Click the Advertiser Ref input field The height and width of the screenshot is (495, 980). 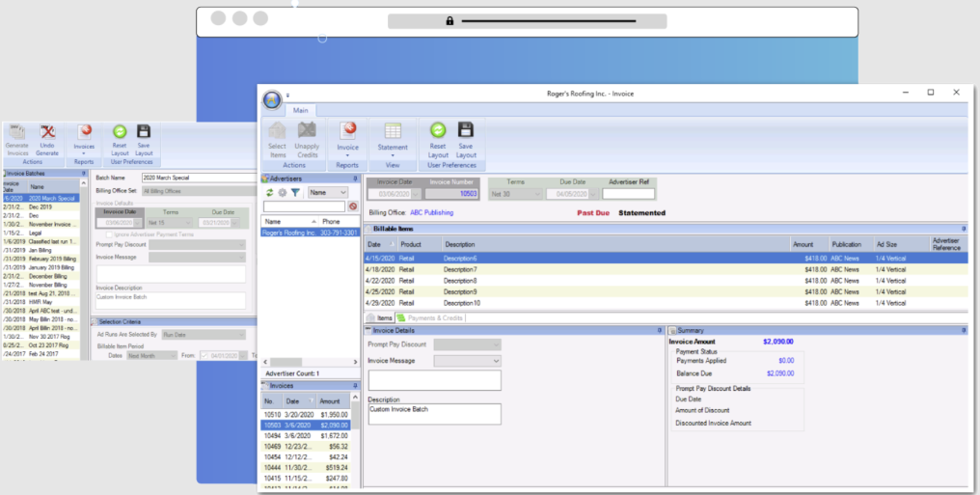point(628,194)
